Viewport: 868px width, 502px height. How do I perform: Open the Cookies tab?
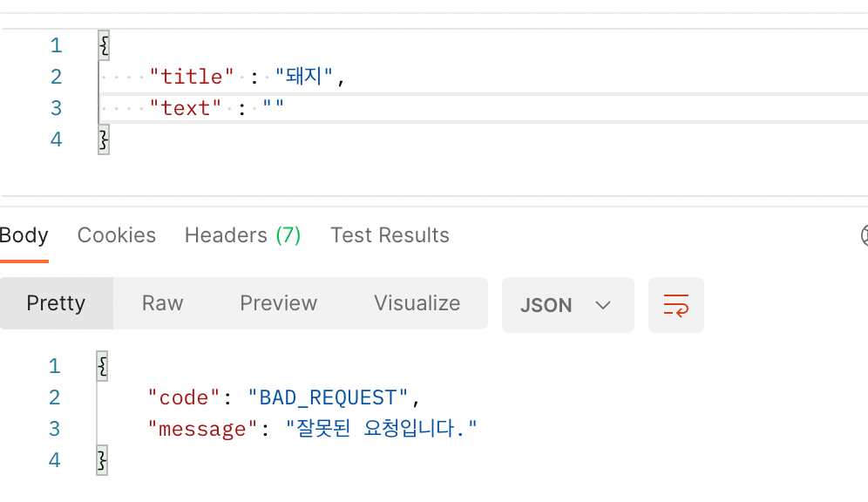116,235
